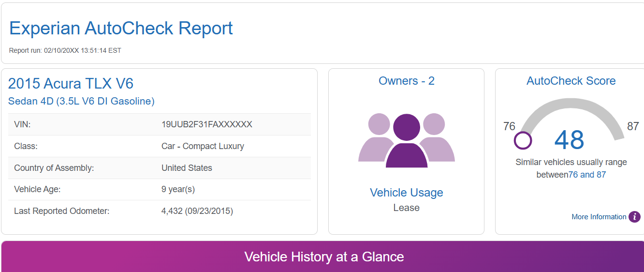Viewport: 644px width, 272px height.
Task: Click the Report run timestamp text
Action: pos(65,50)
